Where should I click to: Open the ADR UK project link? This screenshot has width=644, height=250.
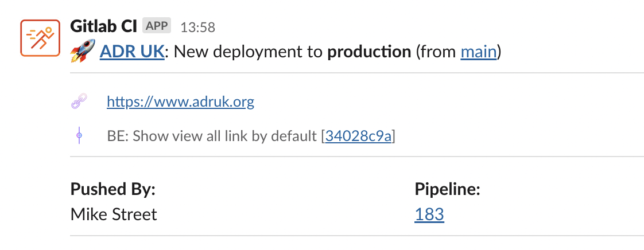[132, 52]
